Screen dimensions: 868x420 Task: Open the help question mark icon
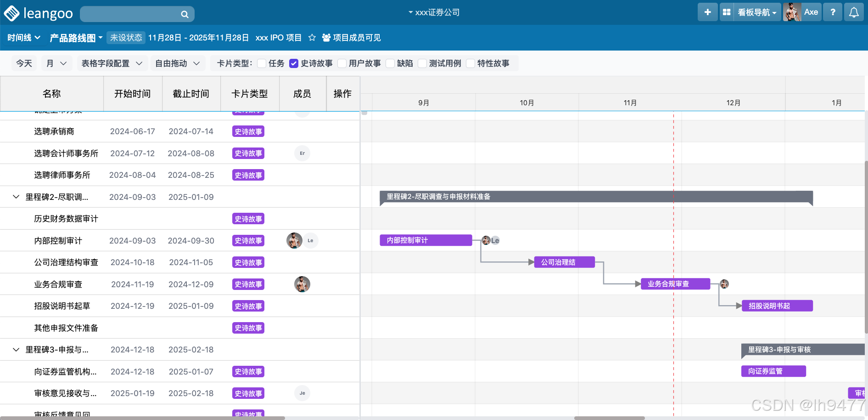tap(833, 12)
